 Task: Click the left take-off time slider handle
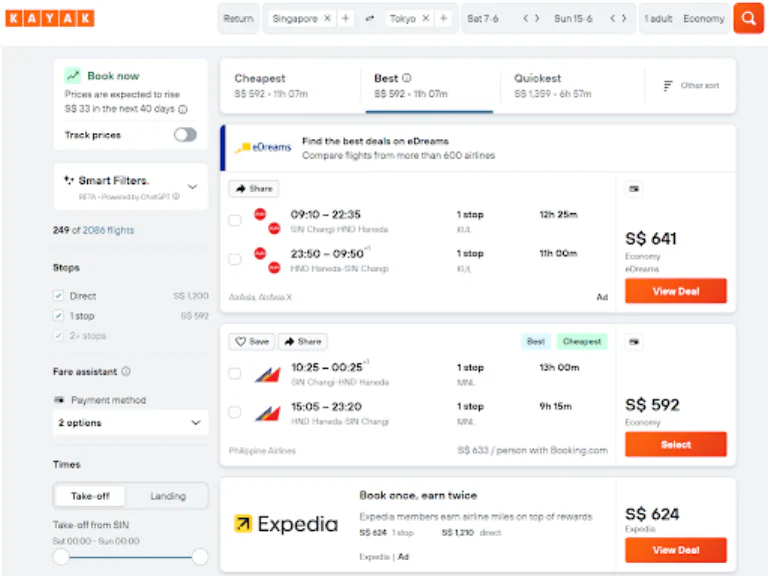(x=61, y=556)
